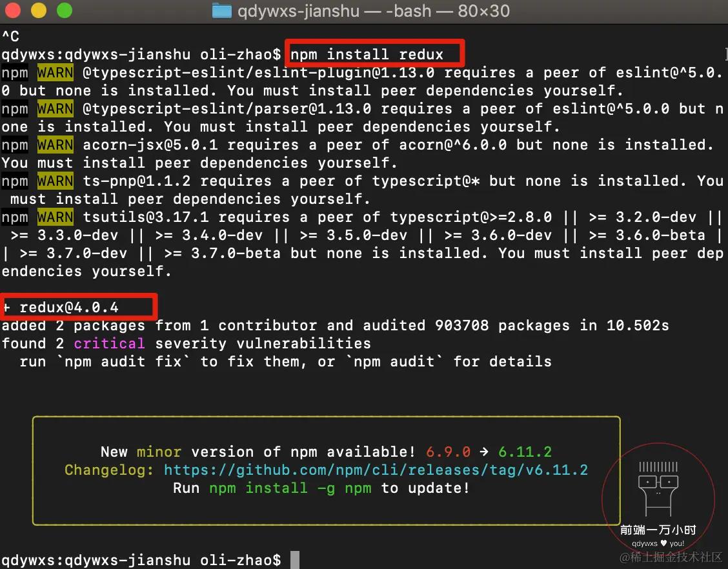Click '^C' at the top of the terminal
Image resolution: width=728 pixels, height=569 pixels.
pos(11,36)
